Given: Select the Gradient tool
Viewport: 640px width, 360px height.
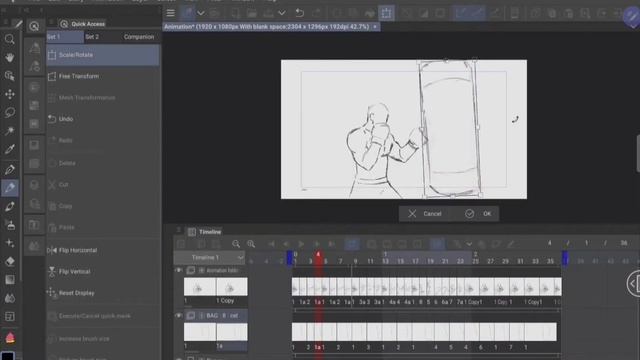Looking at the screenshot, I should [9, 280].
